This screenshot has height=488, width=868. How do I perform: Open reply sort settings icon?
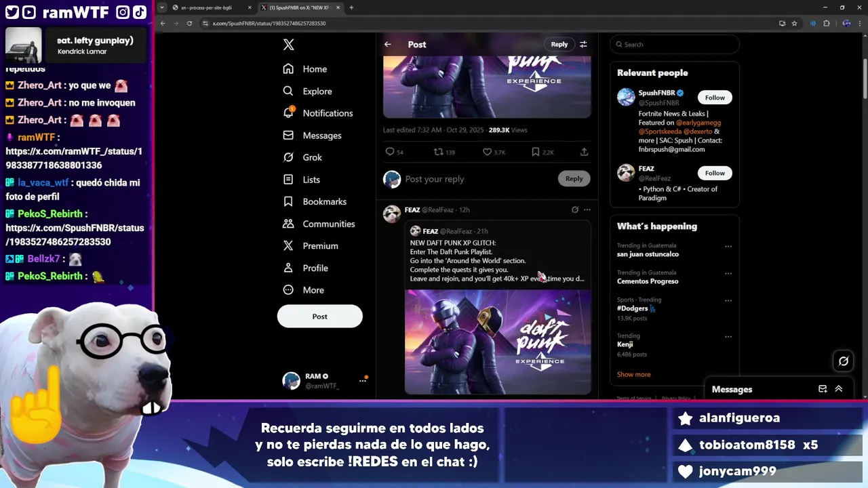coord(583,44)
